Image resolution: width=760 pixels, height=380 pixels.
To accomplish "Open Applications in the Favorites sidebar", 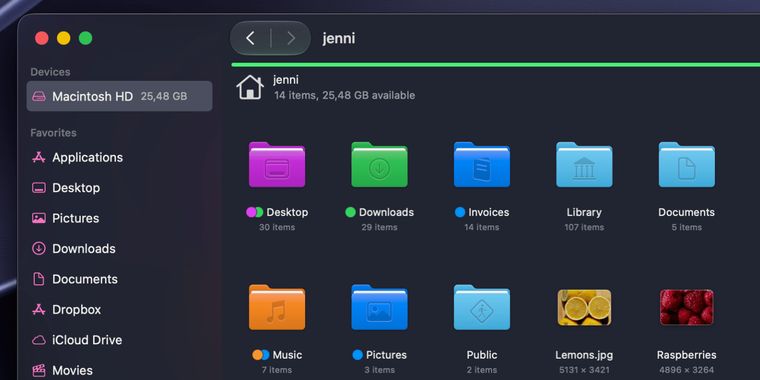I will [x=88, y=158].
